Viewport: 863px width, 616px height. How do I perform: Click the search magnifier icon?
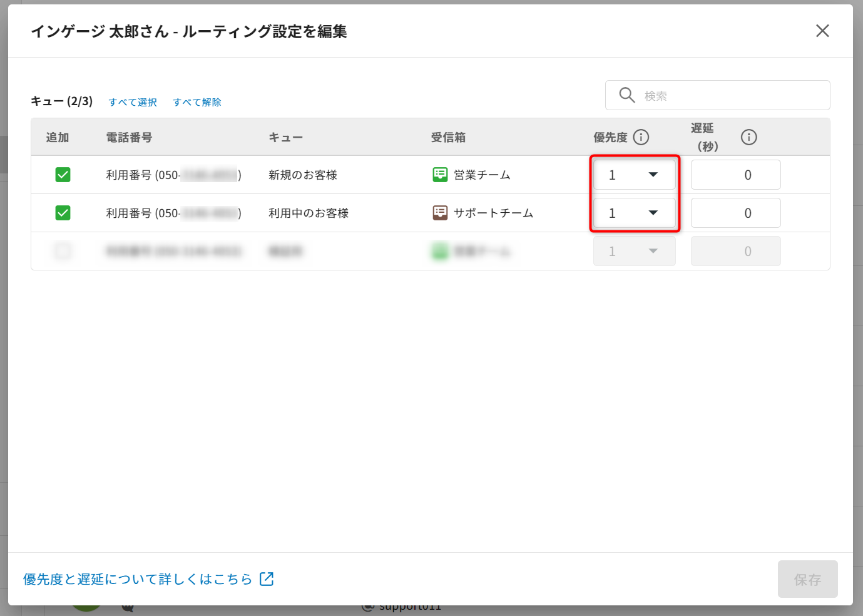point(626,95)
